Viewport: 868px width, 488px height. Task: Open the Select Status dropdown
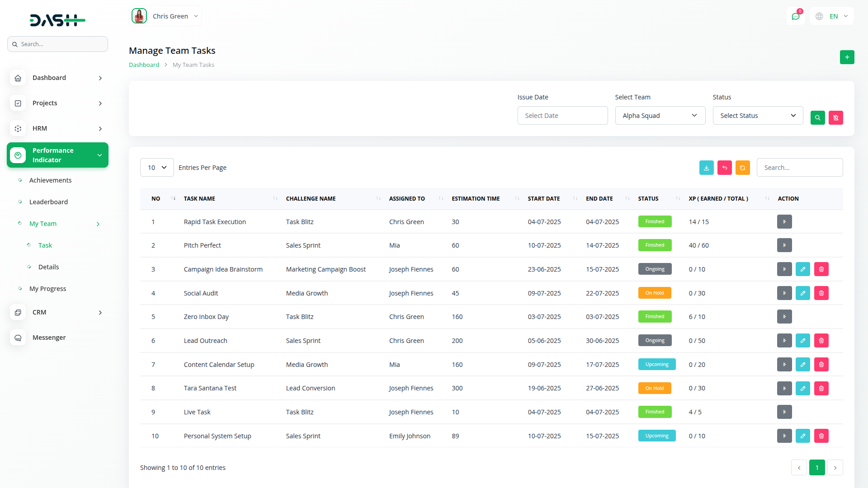pyautogui.click(x=757, y=116)
